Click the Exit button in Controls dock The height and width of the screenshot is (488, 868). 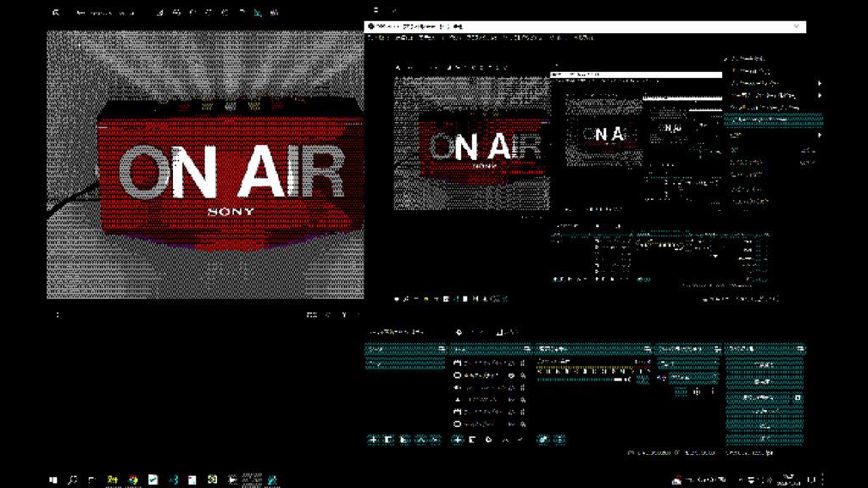coord(765,439)
